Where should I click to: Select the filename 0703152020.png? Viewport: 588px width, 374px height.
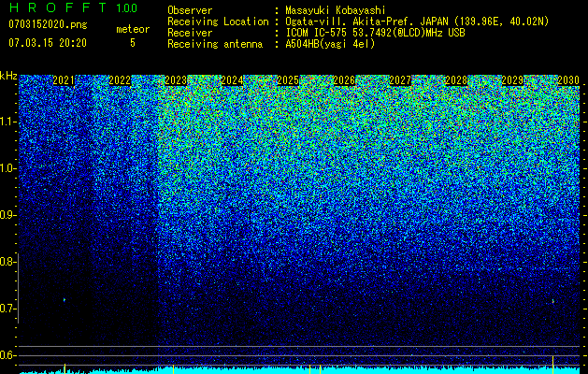[48, 24]
